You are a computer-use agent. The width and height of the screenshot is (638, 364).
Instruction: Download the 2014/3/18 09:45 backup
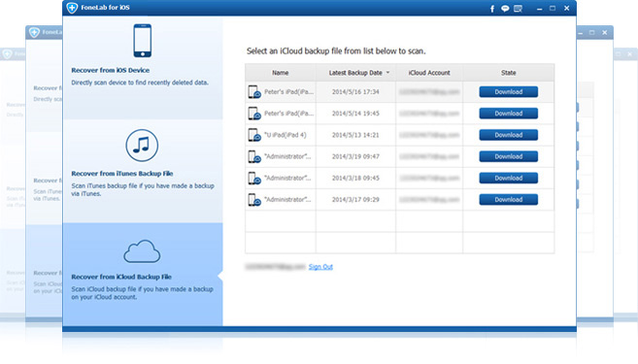click(508, 179)
